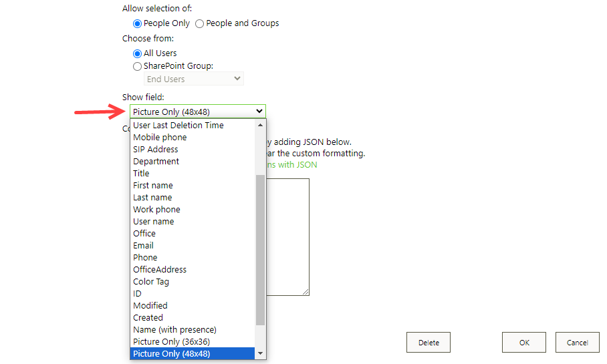Viewport: 607px width, 364px height.
Task: Select the People Only radio button
Action: click(x=137, y=23)
